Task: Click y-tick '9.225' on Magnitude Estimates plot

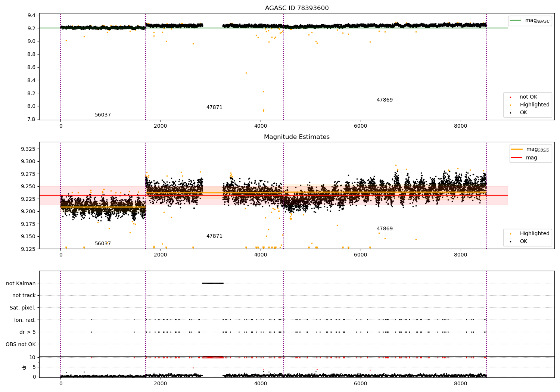Action: [x=28, y=199]
